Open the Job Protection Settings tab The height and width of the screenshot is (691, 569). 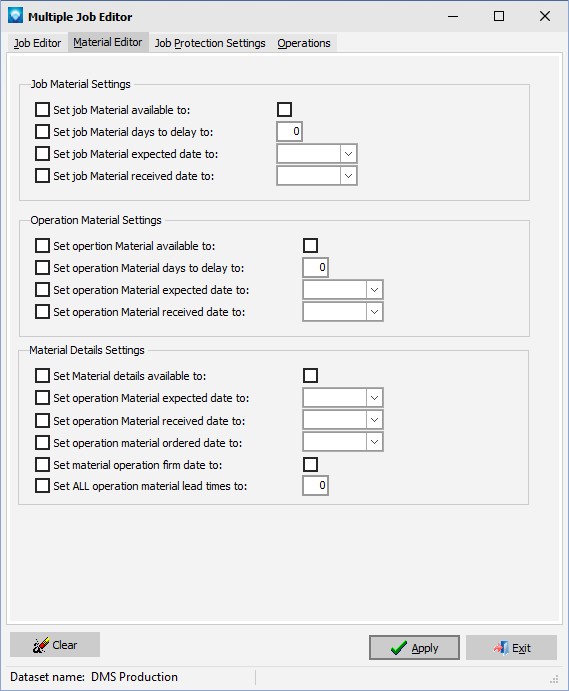(x=210, y=43)
